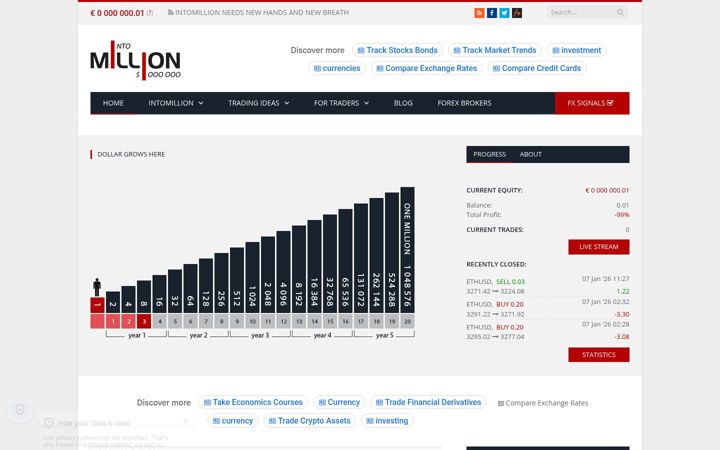Click the dark red step 3 square
720x450 pixels.
(x=144, y=321)
